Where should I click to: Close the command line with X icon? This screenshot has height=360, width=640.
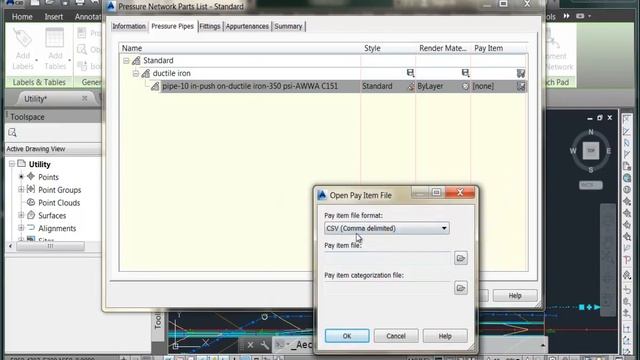(x=250, y=345)
